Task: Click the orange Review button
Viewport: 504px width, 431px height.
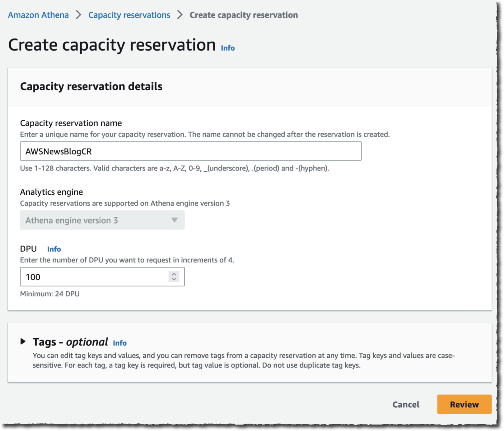Action: pos(464,404)
